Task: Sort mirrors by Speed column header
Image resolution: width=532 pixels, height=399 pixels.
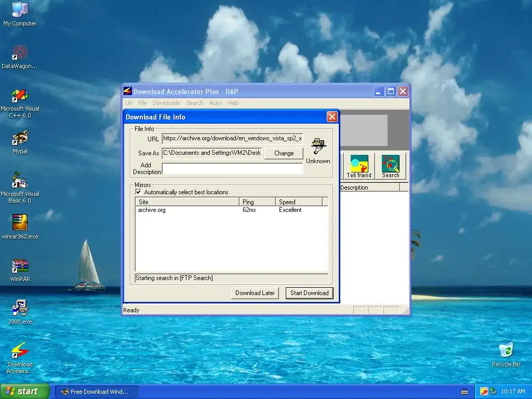Action: tap(299, 202)
